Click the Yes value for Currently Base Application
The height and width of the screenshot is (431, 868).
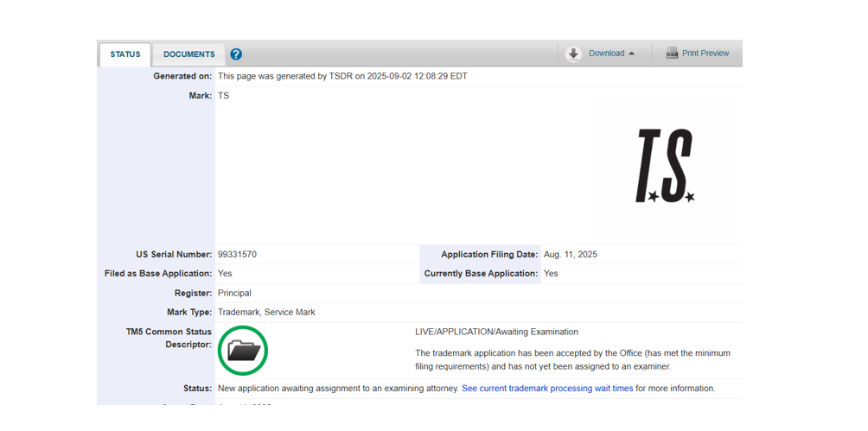pos(551,274)
